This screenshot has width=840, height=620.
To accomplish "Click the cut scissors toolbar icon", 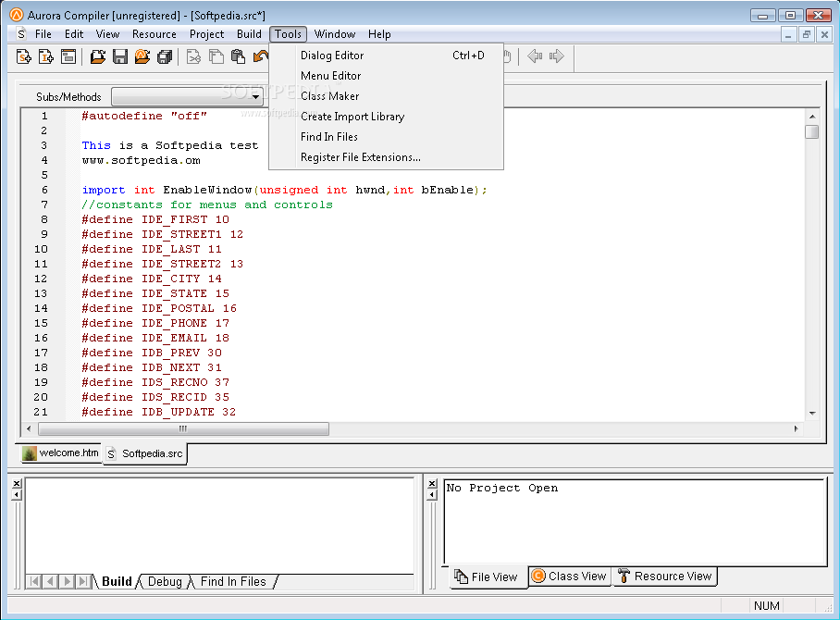I will coord(194,56).
